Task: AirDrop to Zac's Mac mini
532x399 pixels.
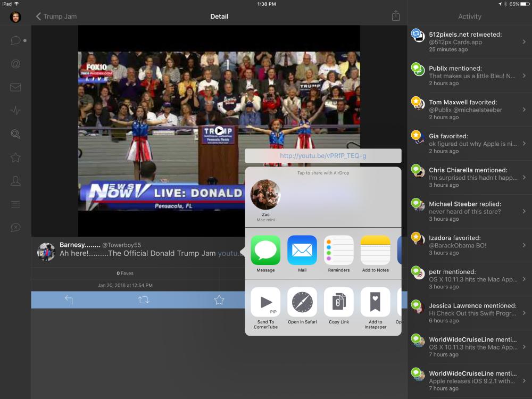Action: click(x=265, y=195)
